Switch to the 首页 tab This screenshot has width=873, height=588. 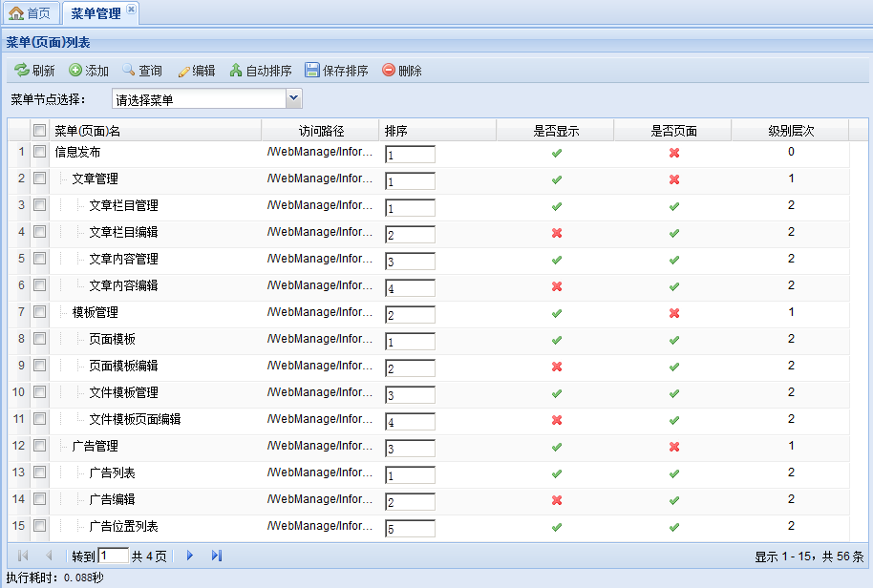[x=30, y=13]
